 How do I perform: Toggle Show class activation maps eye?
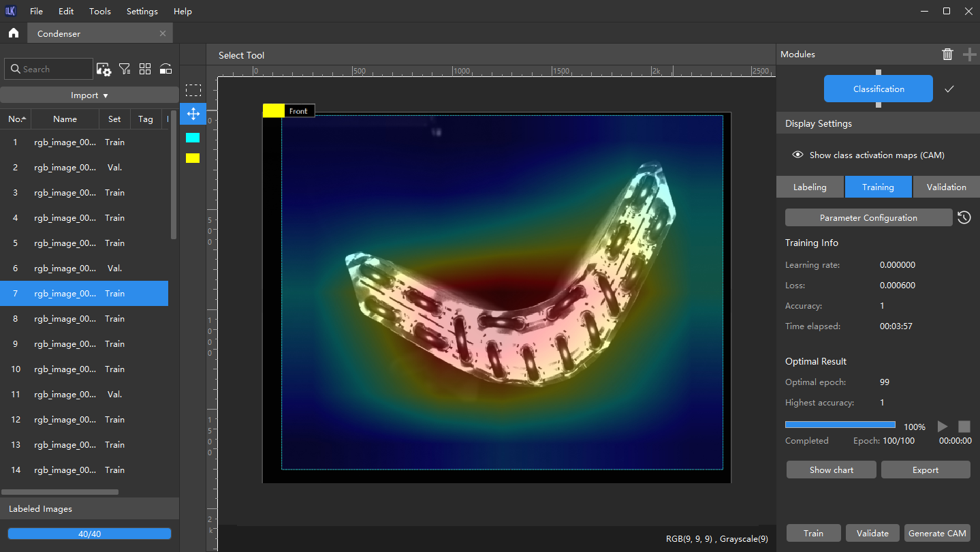798,155
